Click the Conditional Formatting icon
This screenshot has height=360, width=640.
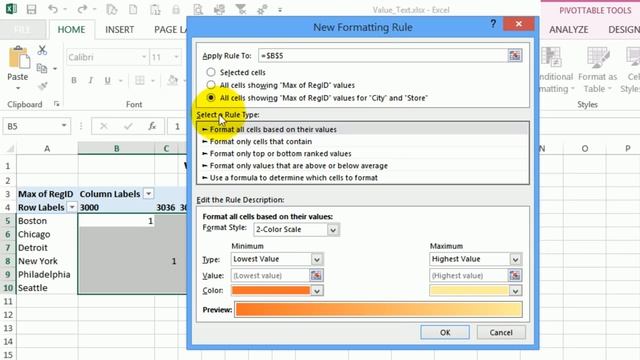[551, 57]
